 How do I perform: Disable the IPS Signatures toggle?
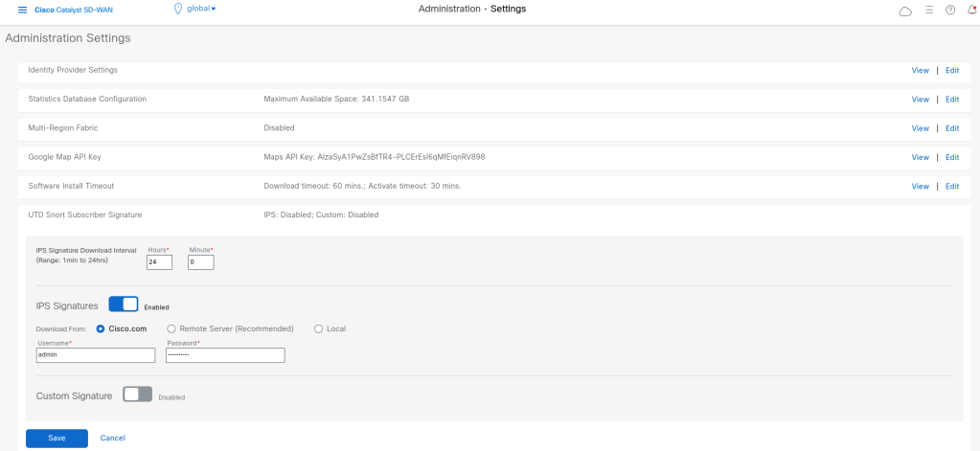pyautogui.click(x=124, y=304)
